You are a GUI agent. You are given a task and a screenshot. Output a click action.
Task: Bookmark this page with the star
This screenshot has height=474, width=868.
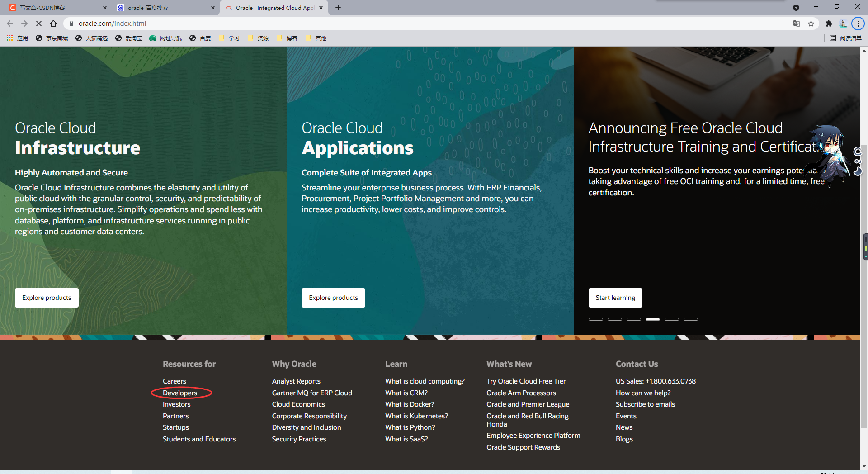(x=811, y=24)
